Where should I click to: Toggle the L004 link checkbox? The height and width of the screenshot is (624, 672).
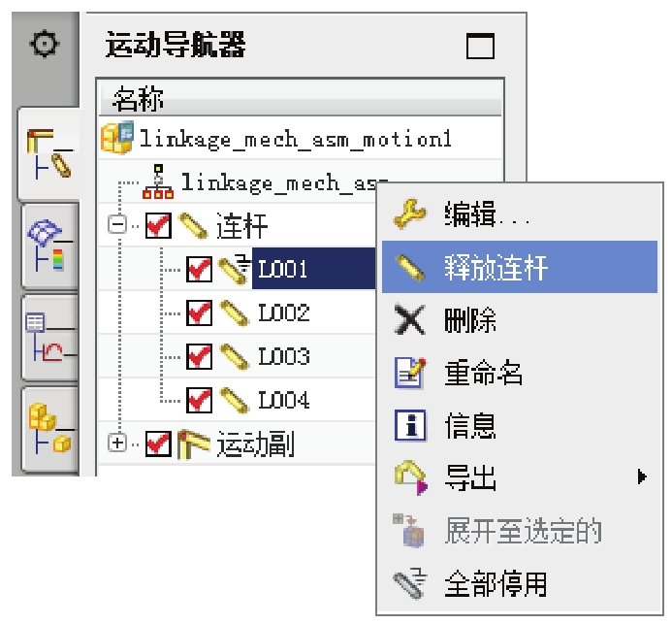tap(199, 400)
